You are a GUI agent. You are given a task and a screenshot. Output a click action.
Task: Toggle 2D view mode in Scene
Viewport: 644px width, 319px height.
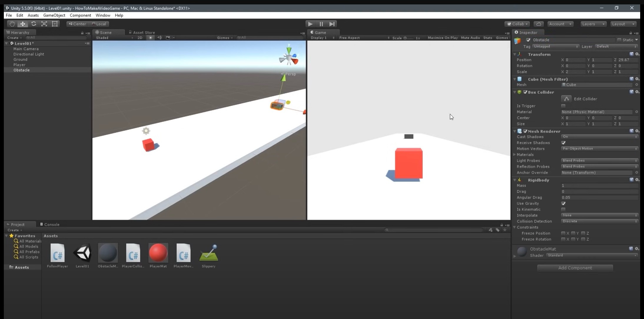(x=140, y=38)
